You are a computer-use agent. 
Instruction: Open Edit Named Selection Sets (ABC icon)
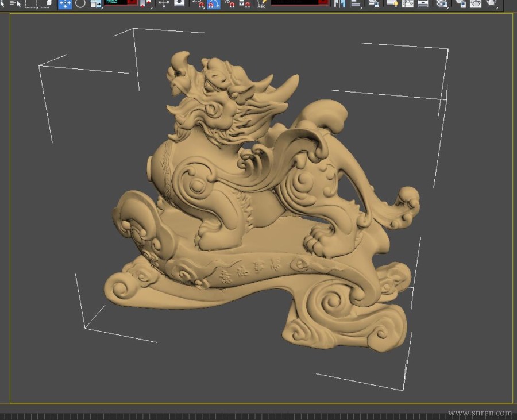(x=262, y=3)
